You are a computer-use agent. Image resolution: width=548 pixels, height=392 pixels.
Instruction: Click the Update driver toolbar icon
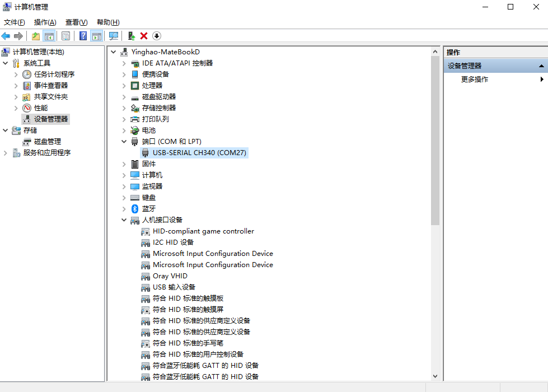131,36
